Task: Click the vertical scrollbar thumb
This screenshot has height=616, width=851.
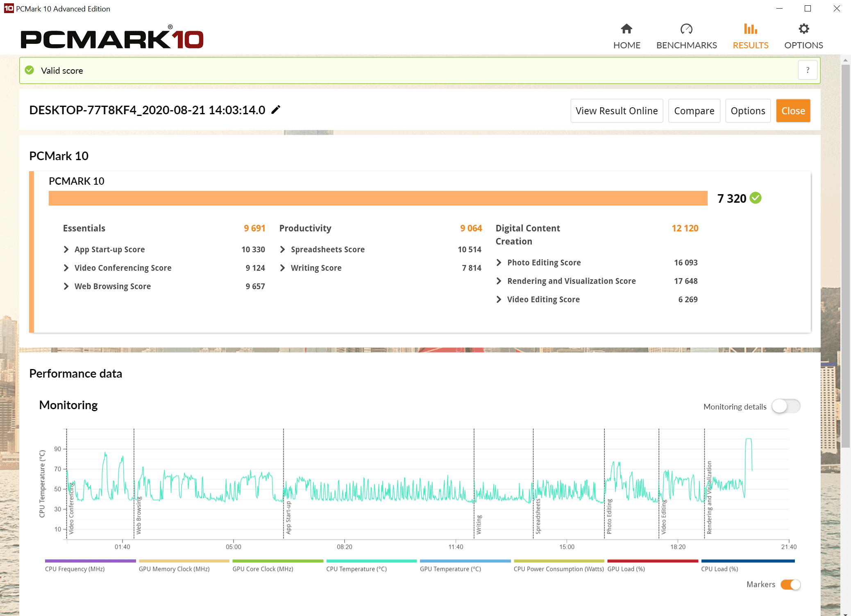Action: (846, 256)
